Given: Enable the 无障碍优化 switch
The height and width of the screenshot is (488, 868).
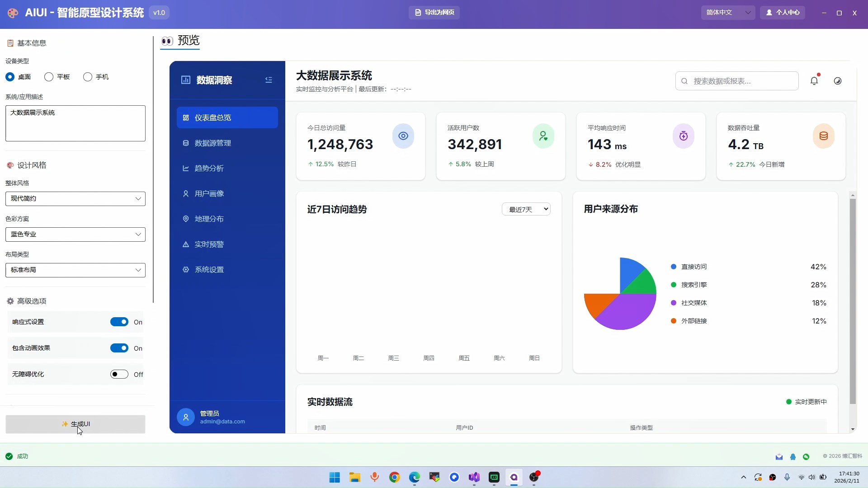Looking at the screenshot, I should 119,374.
